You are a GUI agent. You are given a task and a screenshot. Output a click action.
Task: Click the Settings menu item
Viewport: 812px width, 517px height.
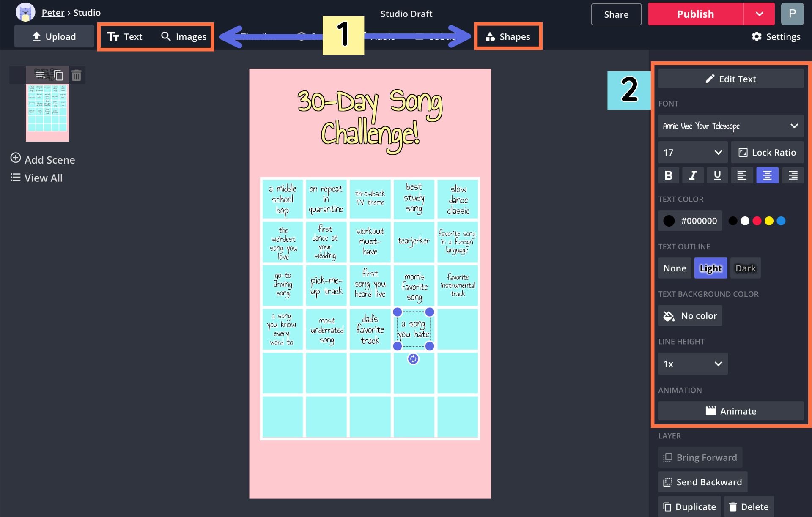coord(775,36)
